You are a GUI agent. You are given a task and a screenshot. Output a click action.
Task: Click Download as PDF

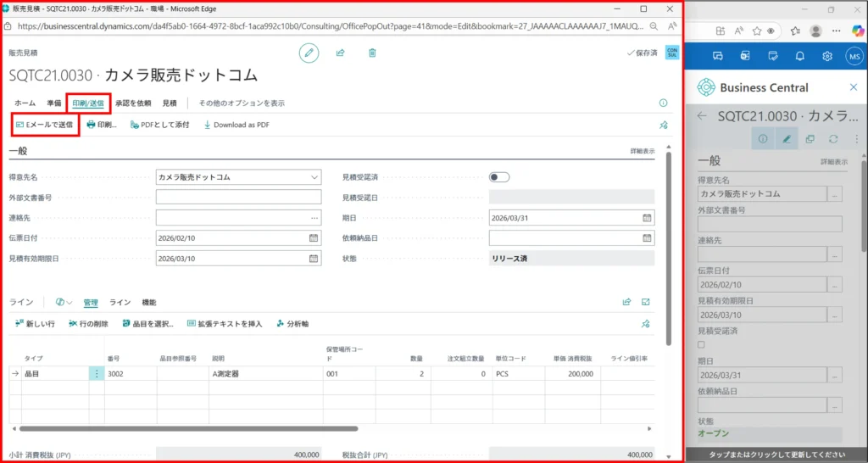click(x=236, y=125)
